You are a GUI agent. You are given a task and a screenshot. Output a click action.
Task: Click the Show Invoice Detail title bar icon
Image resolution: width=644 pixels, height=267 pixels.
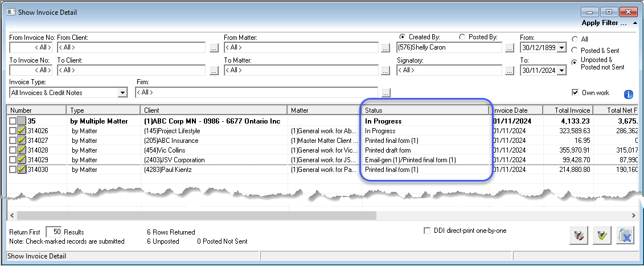click(x=11, y=13)
